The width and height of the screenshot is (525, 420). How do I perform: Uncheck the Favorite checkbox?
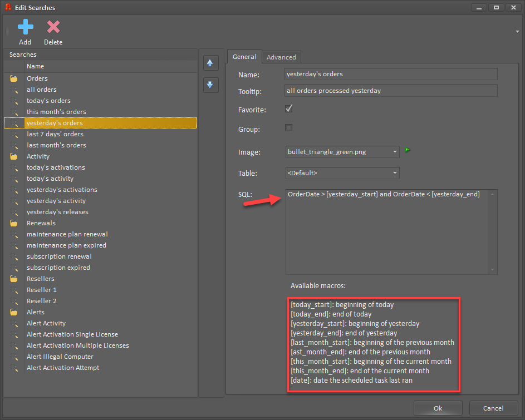coord(288,109)
